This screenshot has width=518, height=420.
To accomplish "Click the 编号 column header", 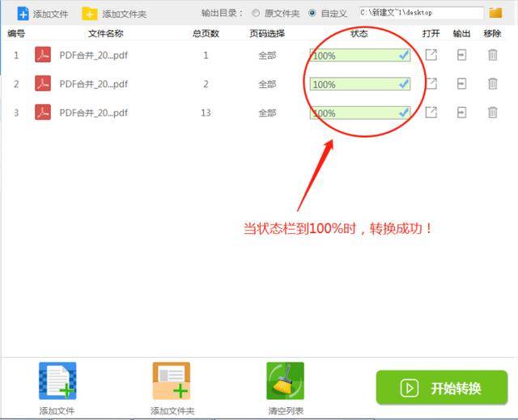I will pyautogui.click(x=16, y=33).
